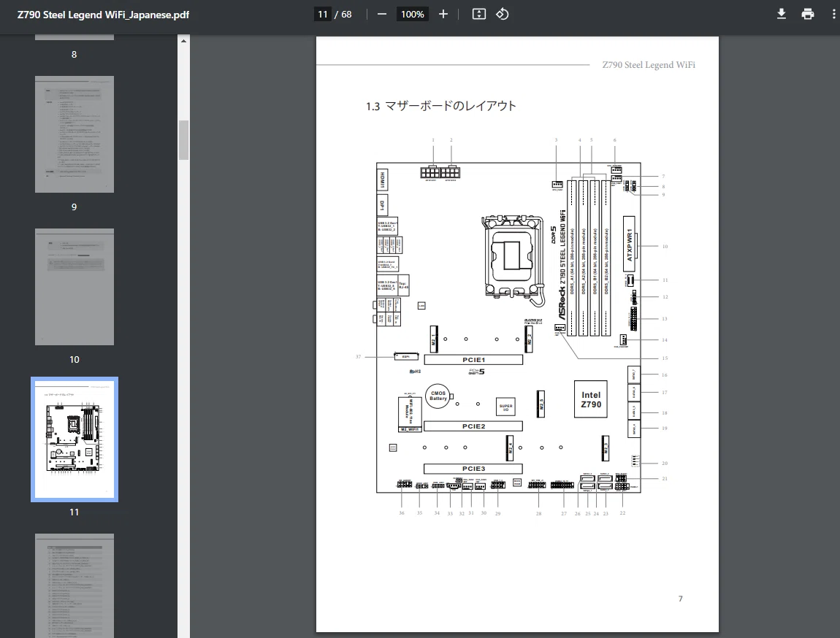Click the DP1 port label
The image size is (840, 638).
[383, 206]
